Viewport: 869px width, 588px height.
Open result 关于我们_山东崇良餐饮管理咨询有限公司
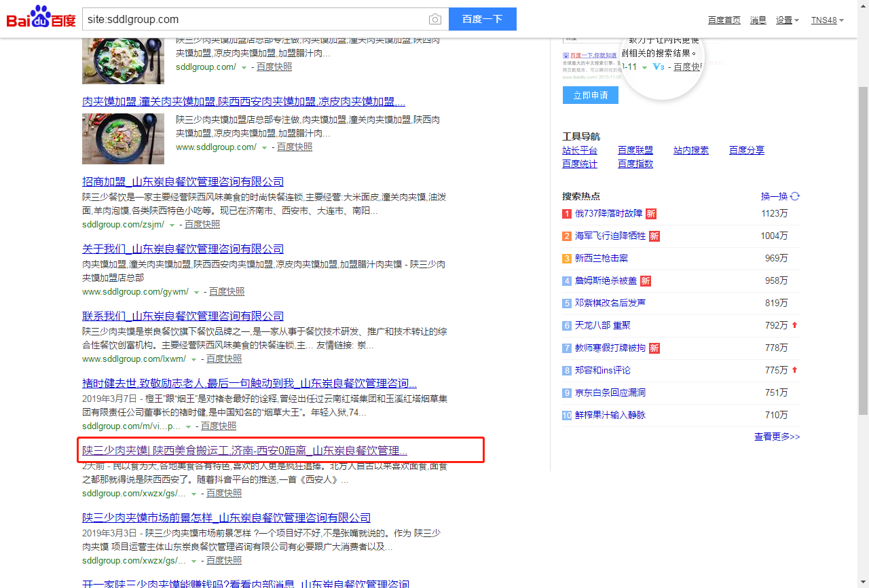(x=183, y=249)
